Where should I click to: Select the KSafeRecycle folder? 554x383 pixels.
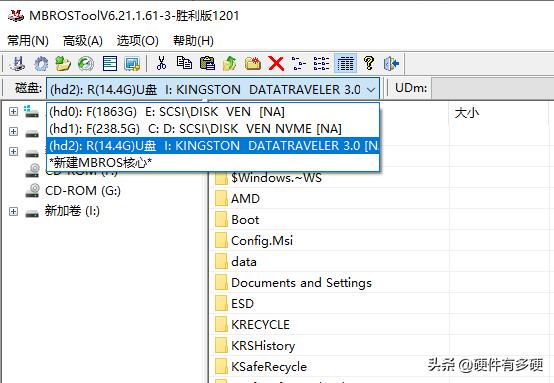pyautogui.click(x=269, y=366)
